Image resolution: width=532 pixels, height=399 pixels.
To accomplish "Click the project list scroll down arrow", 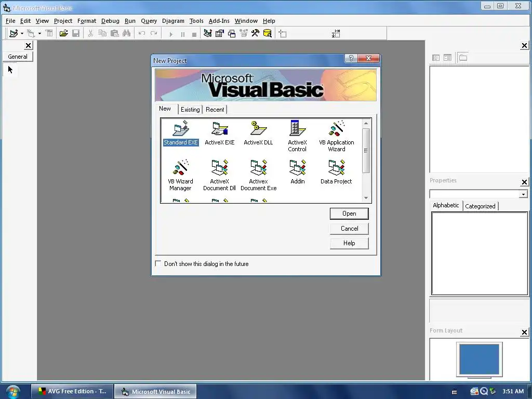I will (x=366, y=198).
